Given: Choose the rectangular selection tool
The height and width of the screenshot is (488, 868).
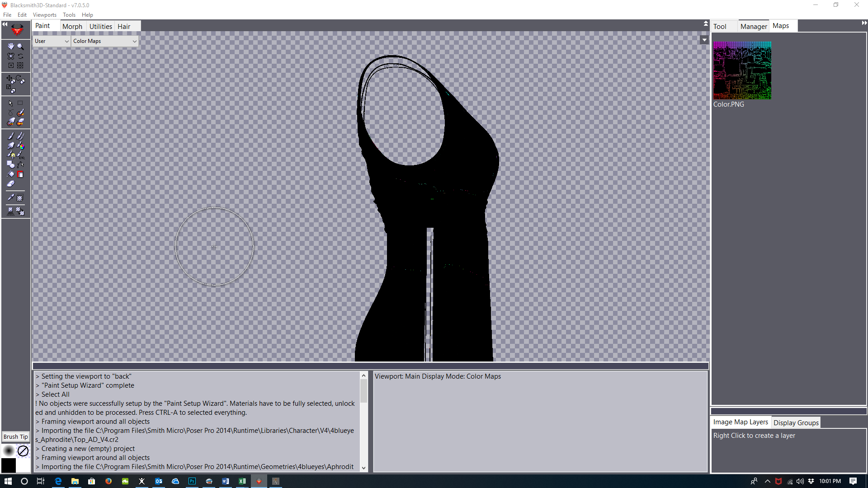Looking at the screenshot, I should pyautogui.click(x=19, y=103).
